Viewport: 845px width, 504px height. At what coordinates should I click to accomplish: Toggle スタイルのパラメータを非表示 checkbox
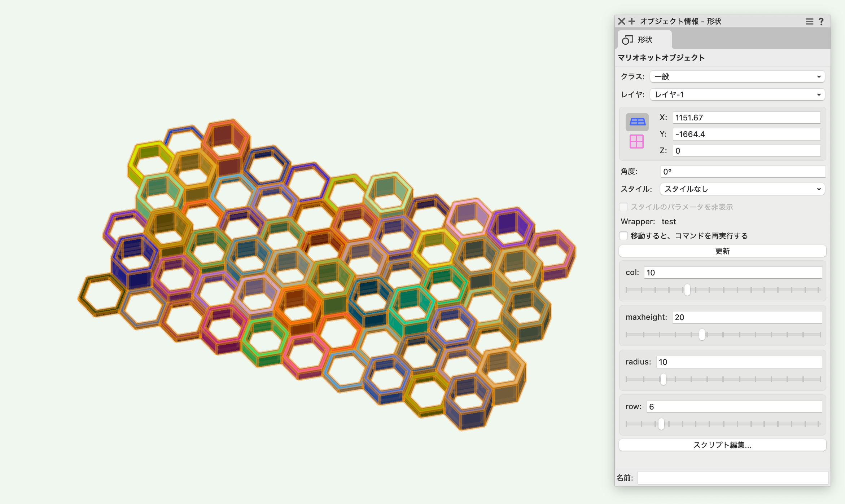623,207
